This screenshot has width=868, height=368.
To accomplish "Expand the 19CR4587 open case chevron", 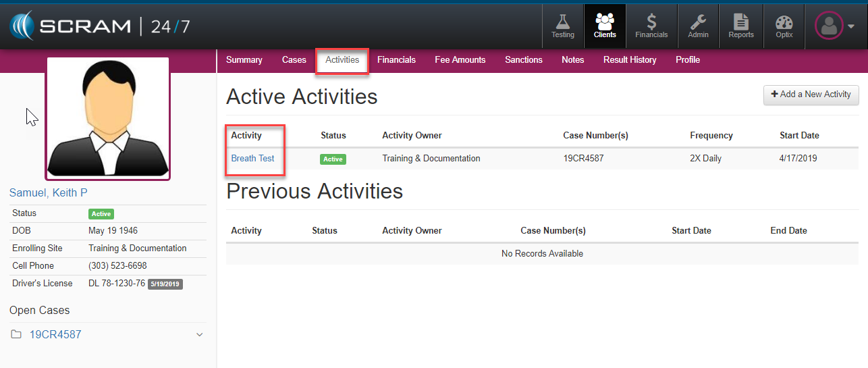I will [x=199, y=335].
